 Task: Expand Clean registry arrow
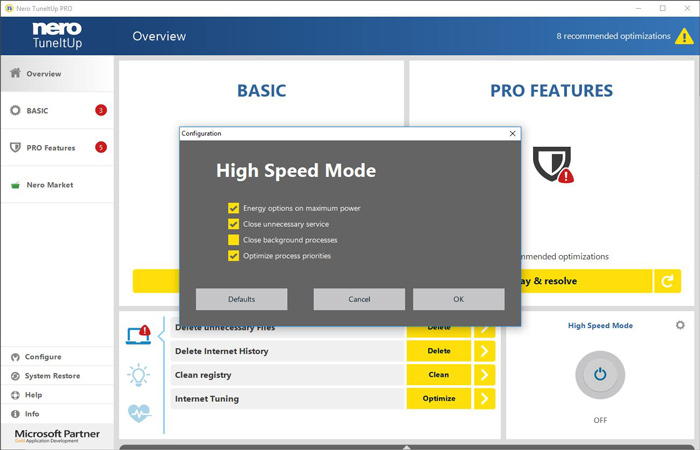pyautogui.click(x=484, y=375)
